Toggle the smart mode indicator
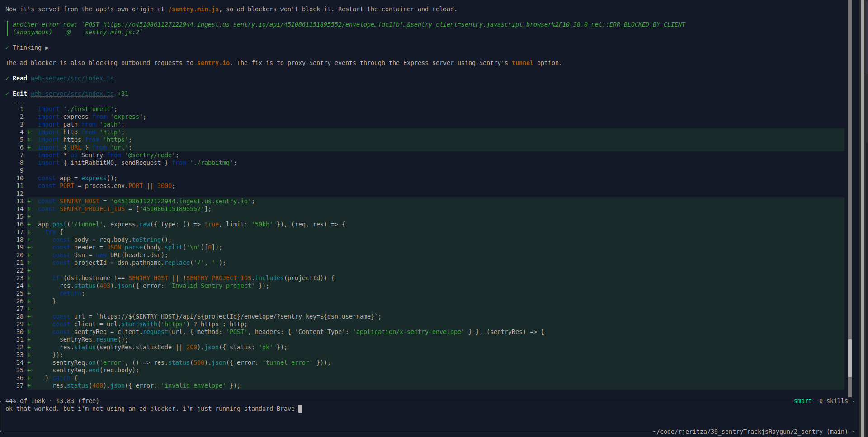This screenshot has width=868, height=437. click(x=802, y=401)
